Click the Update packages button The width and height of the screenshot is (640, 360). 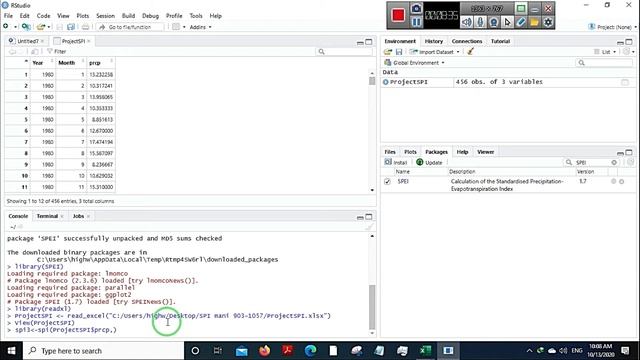pos(429,162)
